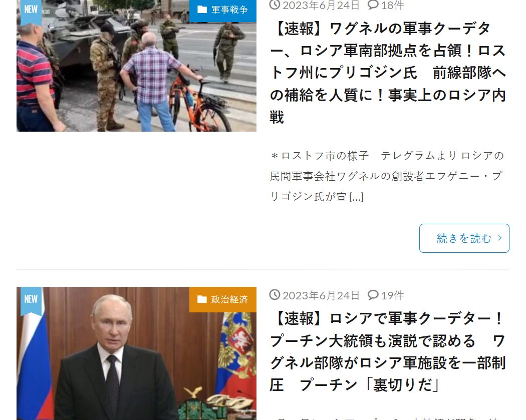Click the 政治経済 category folder icon

click(202, 299)
